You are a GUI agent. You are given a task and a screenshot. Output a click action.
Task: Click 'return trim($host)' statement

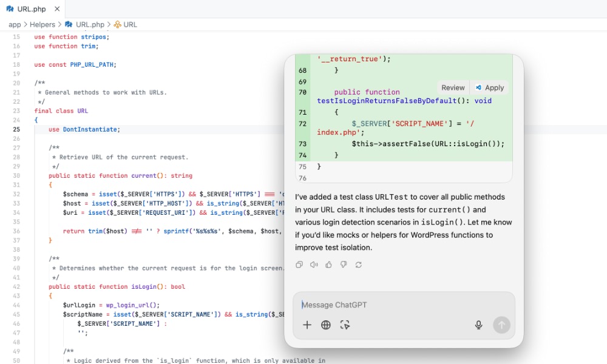(95, 231)
